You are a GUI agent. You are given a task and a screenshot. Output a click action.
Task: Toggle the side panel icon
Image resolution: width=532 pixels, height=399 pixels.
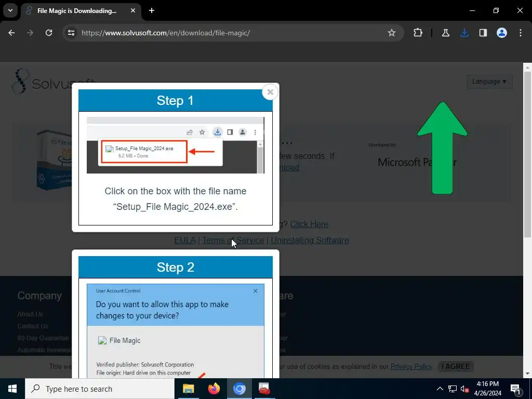point(483,33)
